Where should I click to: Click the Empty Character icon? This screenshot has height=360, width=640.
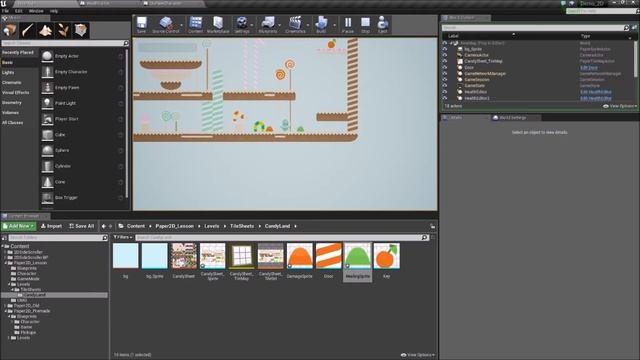coord(47,72)
